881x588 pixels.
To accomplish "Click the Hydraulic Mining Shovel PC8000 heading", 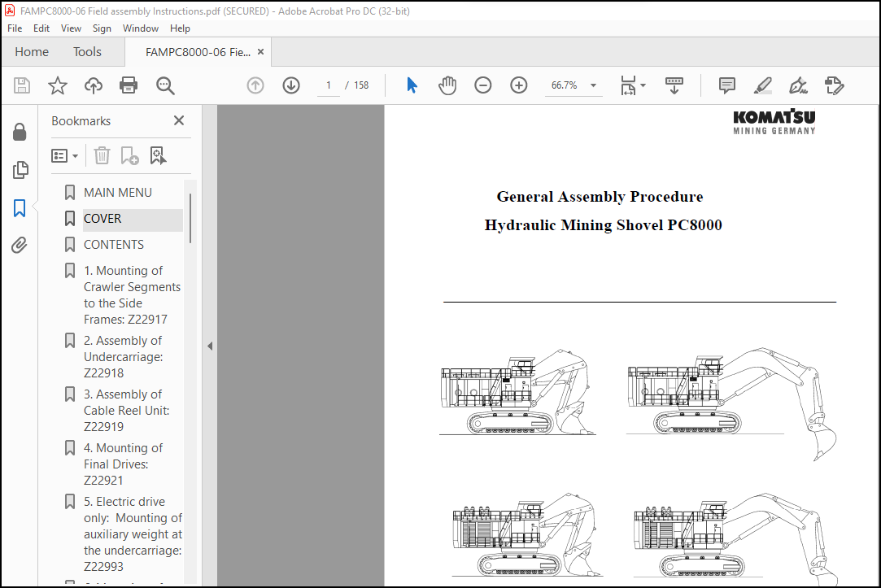I will click(603, 225).
